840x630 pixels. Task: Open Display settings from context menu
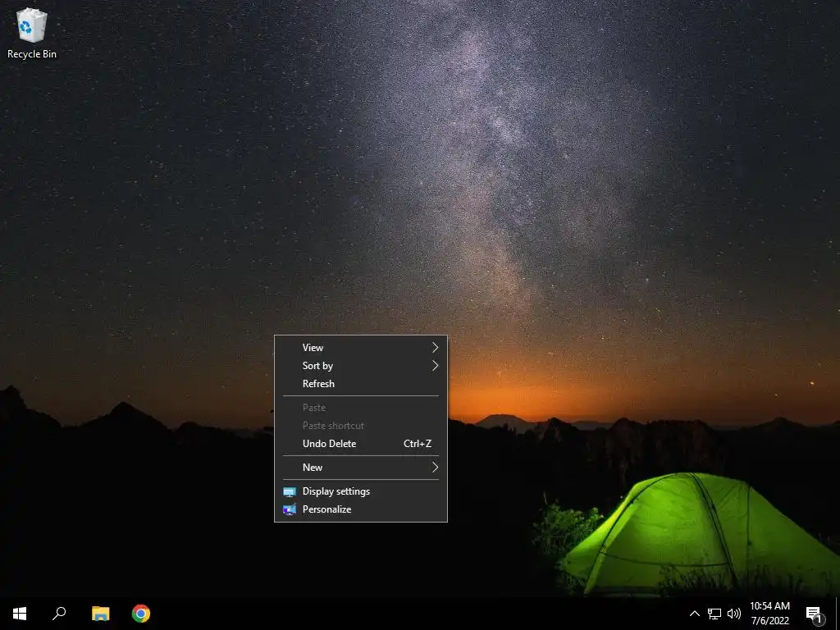tap(361, 491)
